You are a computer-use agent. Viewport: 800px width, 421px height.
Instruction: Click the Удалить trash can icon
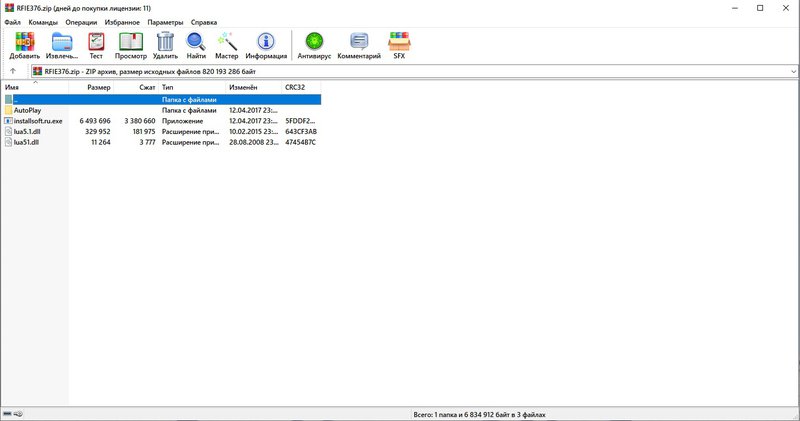click(165, 41)
